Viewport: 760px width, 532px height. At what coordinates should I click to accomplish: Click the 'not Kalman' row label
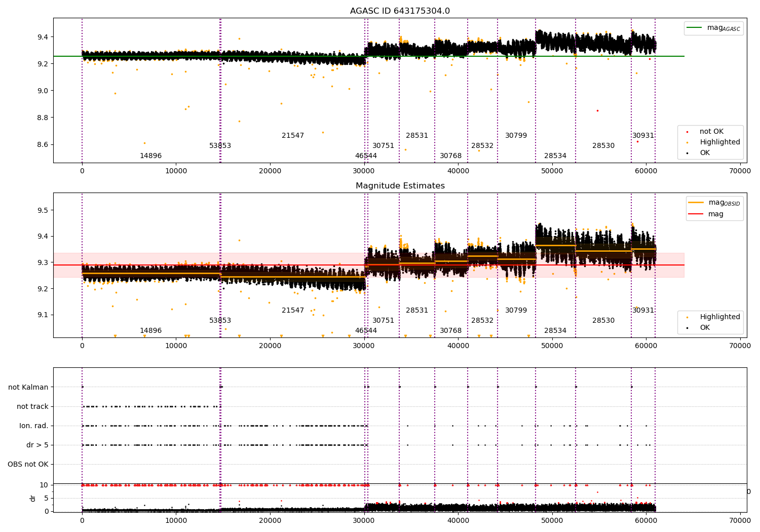[28, 387]
